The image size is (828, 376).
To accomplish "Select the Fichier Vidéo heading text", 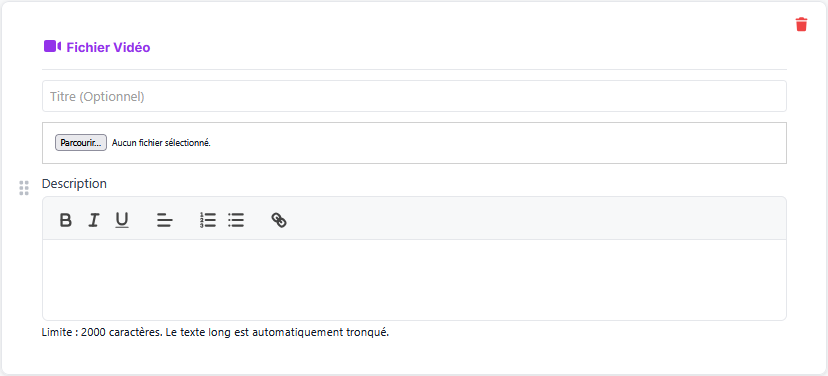I will point(108,48).
